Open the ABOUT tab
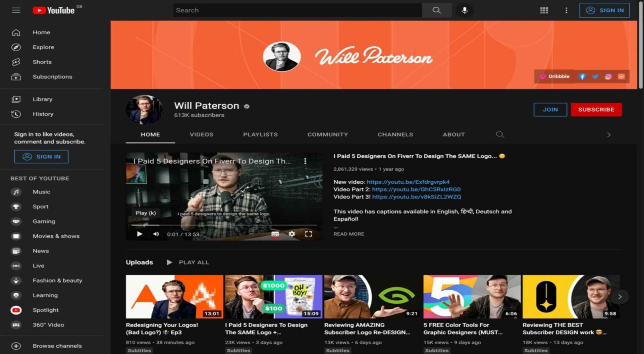Viewport: 644px width, 354px height. pyautogui.click(x=453, y=135)
